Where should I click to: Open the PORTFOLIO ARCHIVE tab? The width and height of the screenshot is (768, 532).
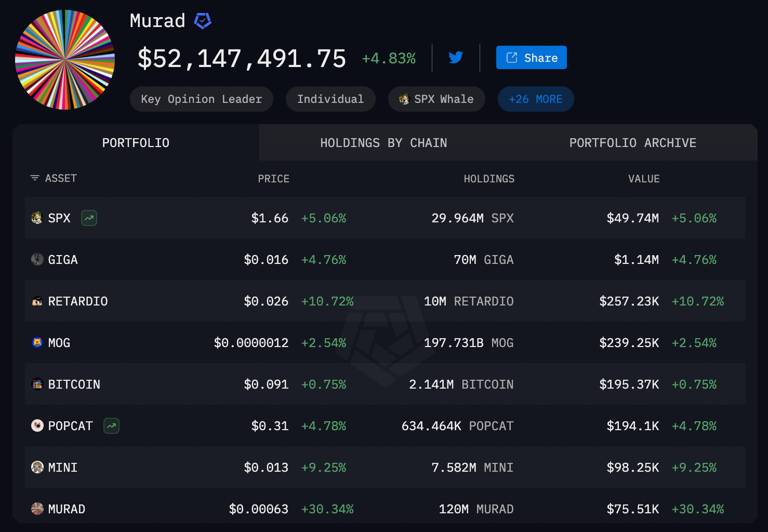tap(632, 142)
